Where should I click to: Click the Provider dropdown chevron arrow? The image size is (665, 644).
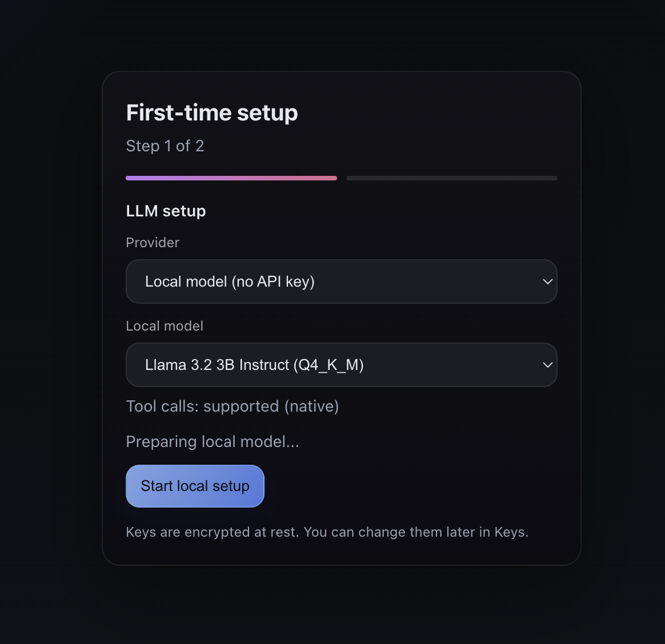[547, 281]
